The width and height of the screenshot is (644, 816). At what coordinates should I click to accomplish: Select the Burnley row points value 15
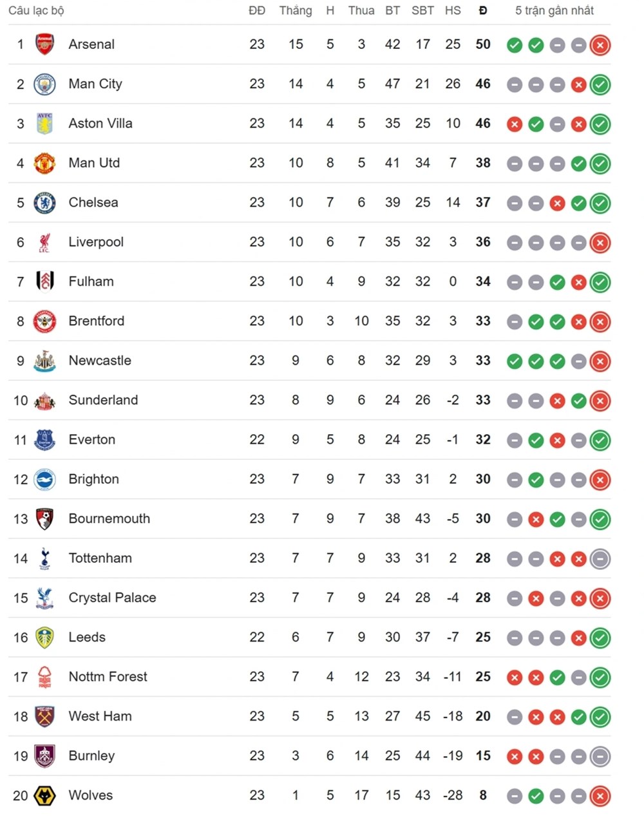[483, 755]
